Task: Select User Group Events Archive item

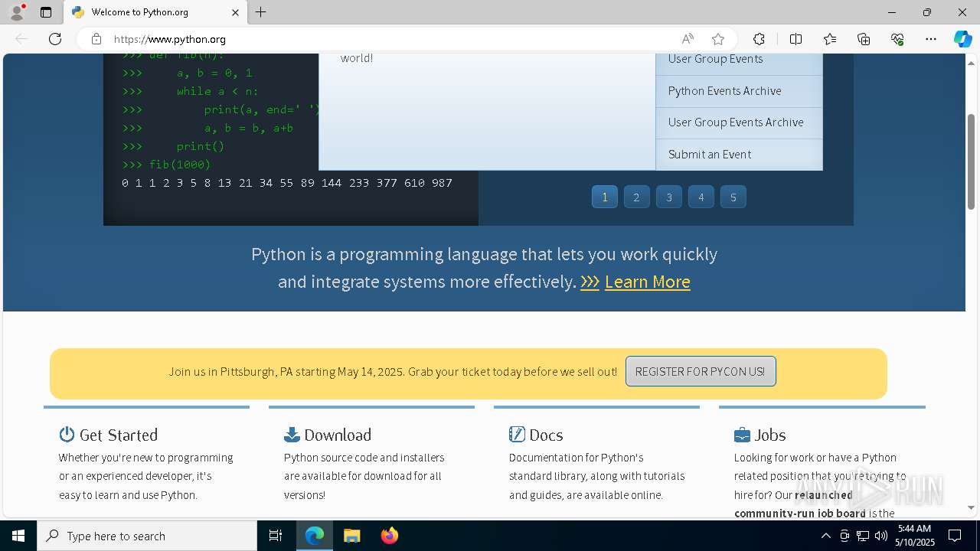Action: 739,122
